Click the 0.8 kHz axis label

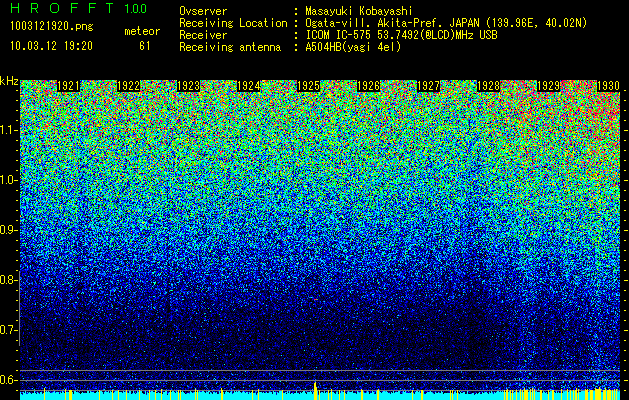click(x=7, y=280)
